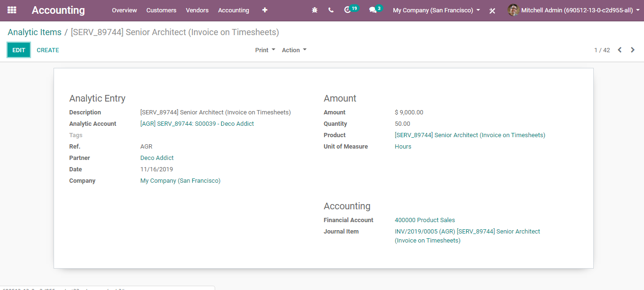The width and height of the screenshot is (644, 290).
Task: Click the AGR reference value
Action: pyautogui.click(x=146, y=147)
